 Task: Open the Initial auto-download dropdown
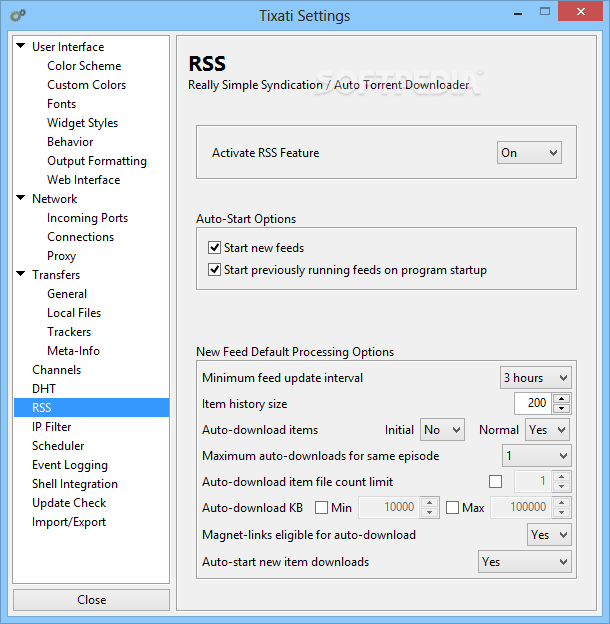click(442, 430)
